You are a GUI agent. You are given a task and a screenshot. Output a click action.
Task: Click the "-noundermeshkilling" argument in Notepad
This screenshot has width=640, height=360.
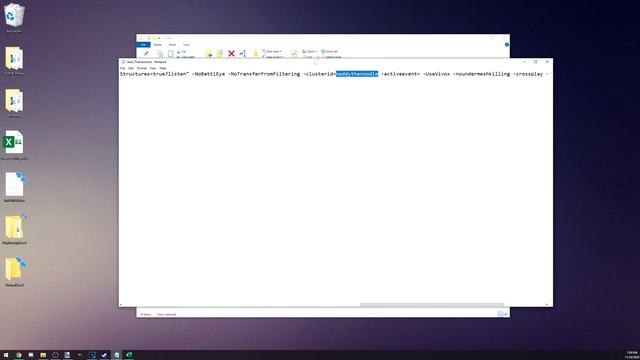(x=482, y=74)
